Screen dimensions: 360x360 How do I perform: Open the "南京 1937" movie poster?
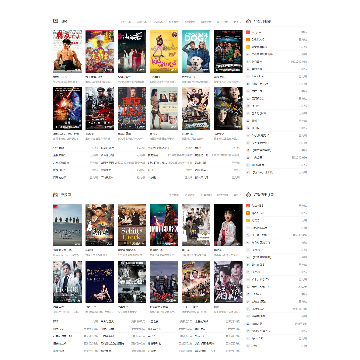[132, 108]
